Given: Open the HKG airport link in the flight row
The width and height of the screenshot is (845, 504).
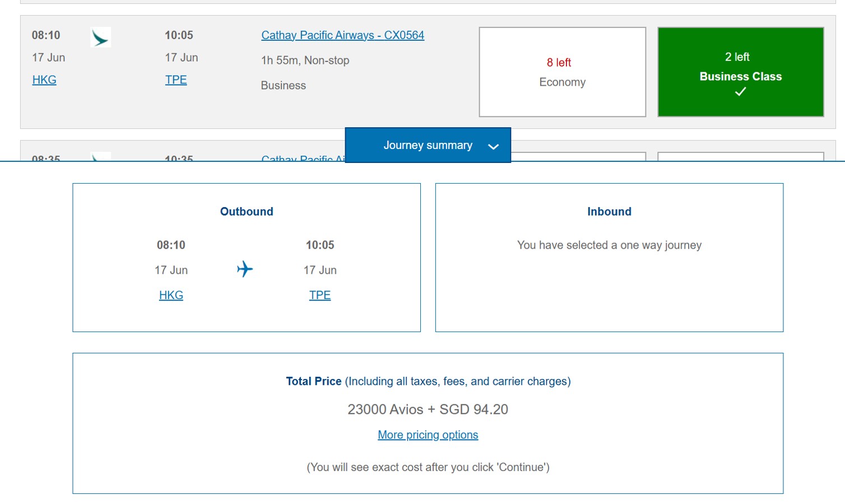Looking at the screenshot, I should tap(44, 80).
